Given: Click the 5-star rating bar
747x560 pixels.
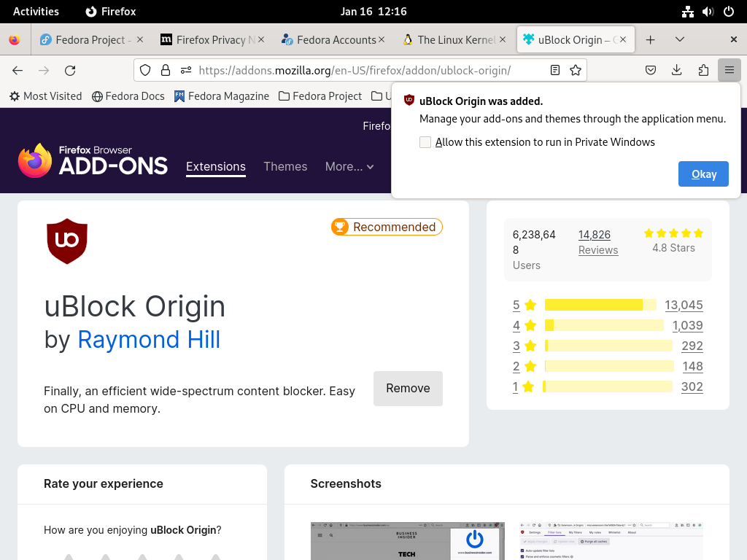Looking at the screenshot, I should (600, 305).
